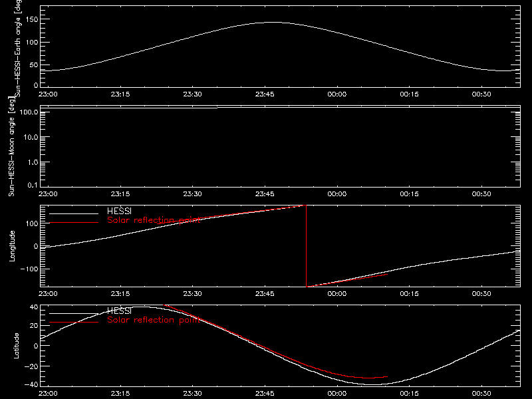
Task: Select Solar reflection point legend in Longitude plot
Action: tap(154, 220)
